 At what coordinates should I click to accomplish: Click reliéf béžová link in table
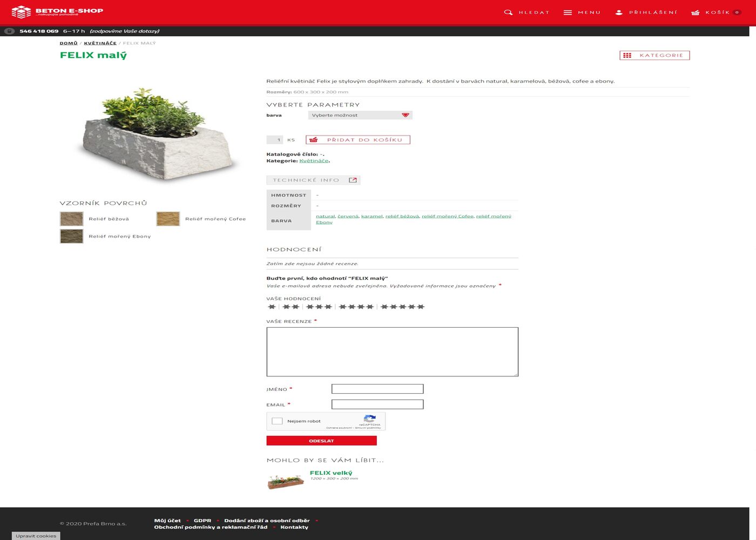(x=402, y=217)
